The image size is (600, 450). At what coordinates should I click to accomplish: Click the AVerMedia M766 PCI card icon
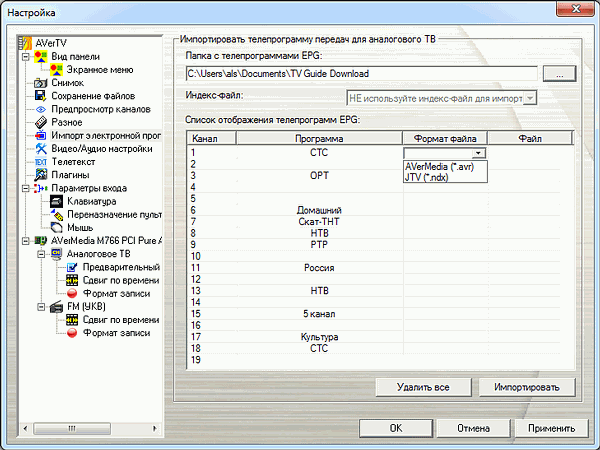(41, 241)
